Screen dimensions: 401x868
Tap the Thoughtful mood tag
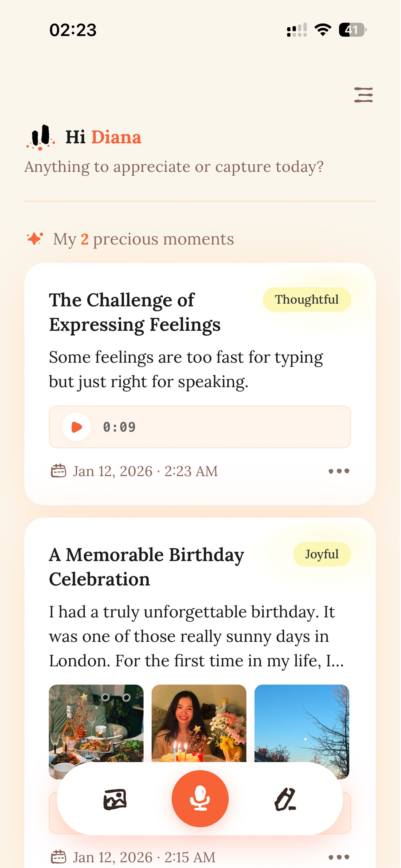306,299
